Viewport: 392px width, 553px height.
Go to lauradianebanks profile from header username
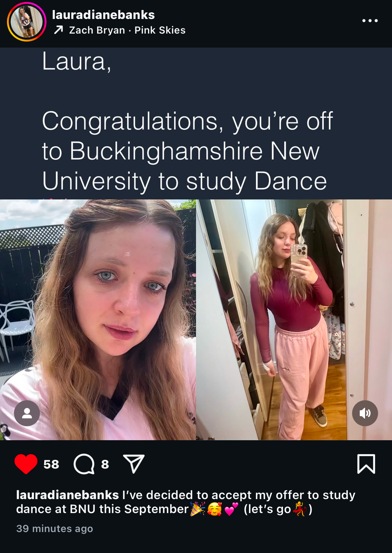103,15
